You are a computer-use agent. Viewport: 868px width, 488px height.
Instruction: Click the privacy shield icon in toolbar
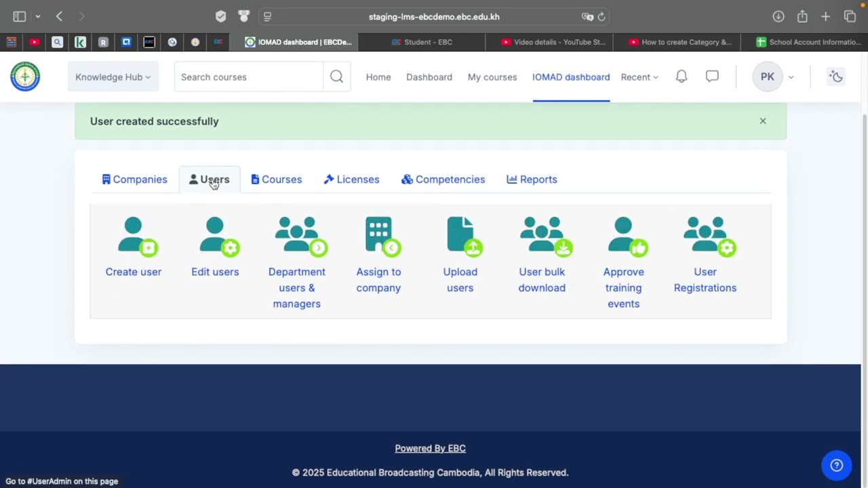coord(221,16)
